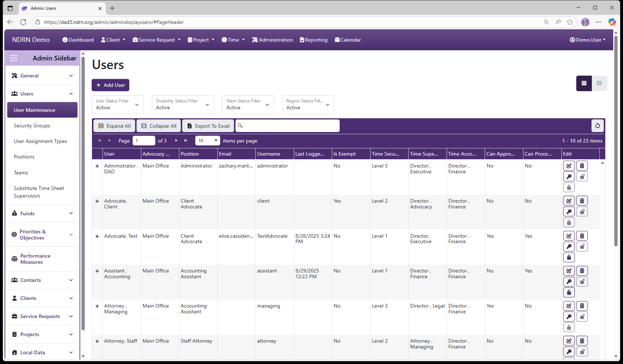Delete the Attorney, Staff user
This screenshot has width=623, height=364.
point(582,341)
